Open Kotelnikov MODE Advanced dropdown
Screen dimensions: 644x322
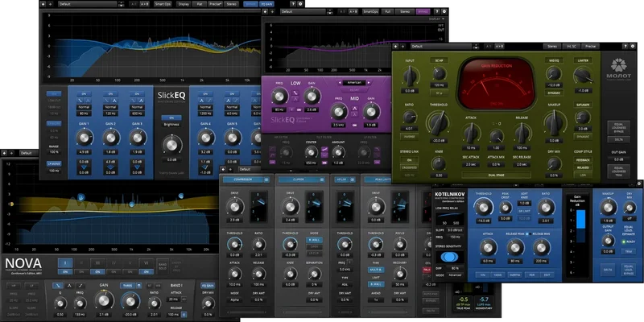(454, 275)
